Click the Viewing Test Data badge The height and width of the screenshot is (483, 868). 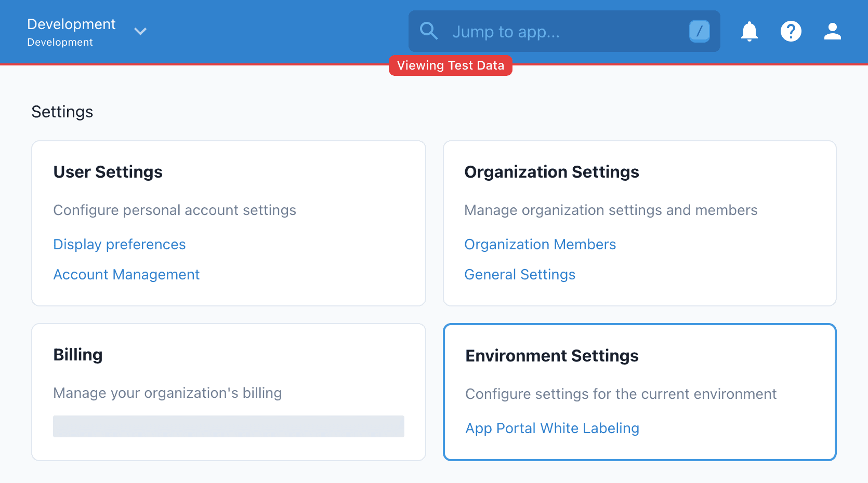pos(450,65)
